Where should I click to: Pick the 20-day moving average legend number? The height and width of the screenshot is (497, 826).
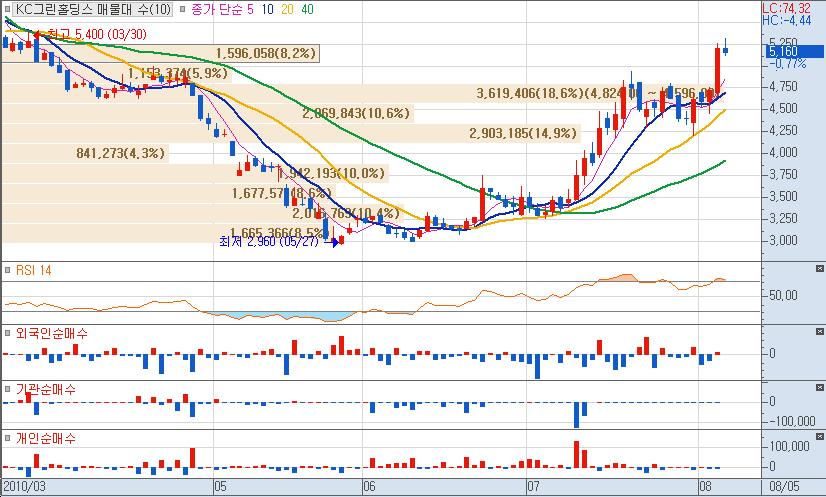[x=287, y=9]
